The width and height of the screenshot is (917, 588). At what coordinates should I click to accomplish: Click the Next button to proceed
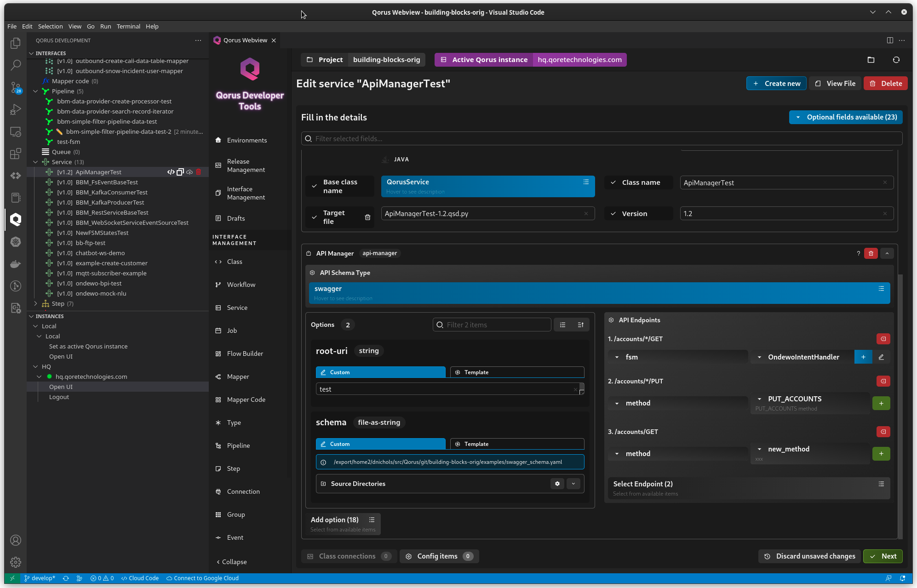[x=883, y=556]
